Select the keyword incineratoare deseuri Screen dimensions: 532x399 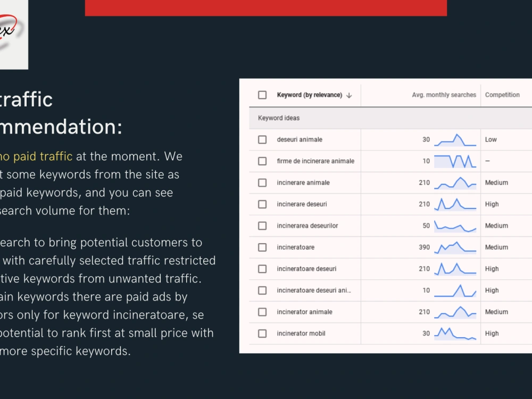click(306, 269)
